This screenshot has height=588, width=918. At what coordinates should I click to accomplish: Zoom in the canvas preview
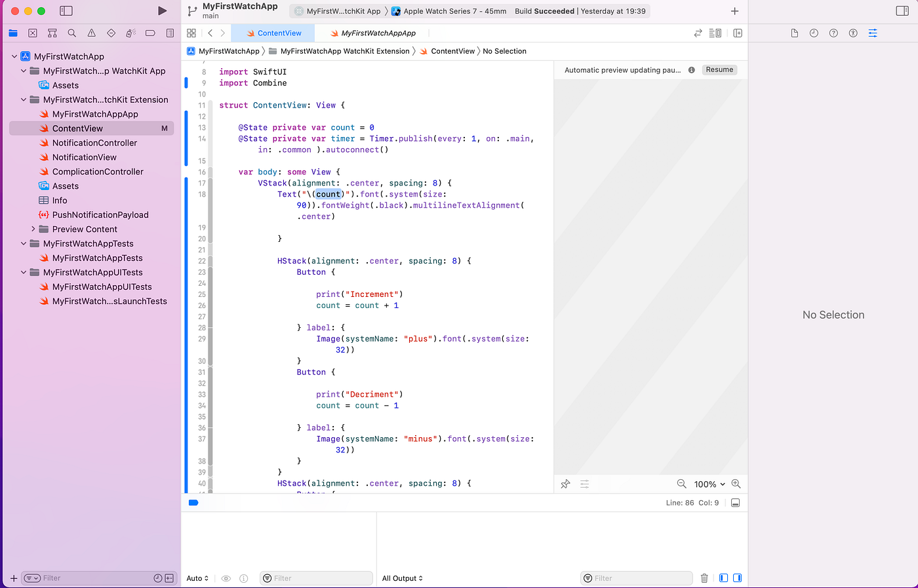point(736,484)
